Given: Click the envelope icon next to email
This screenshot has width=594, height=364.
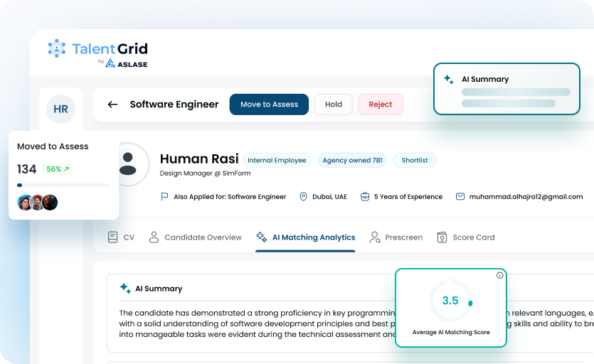Looking at the screenshot, I should tap(460, 197).
